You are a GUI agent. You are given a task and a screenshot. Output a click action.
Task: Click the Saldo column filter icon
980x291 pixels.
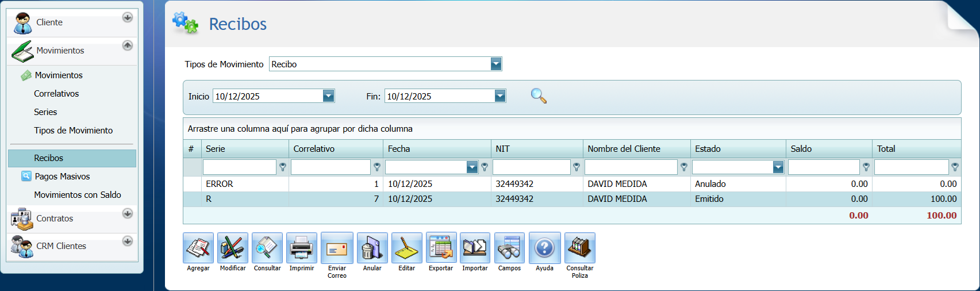(866, 167)
